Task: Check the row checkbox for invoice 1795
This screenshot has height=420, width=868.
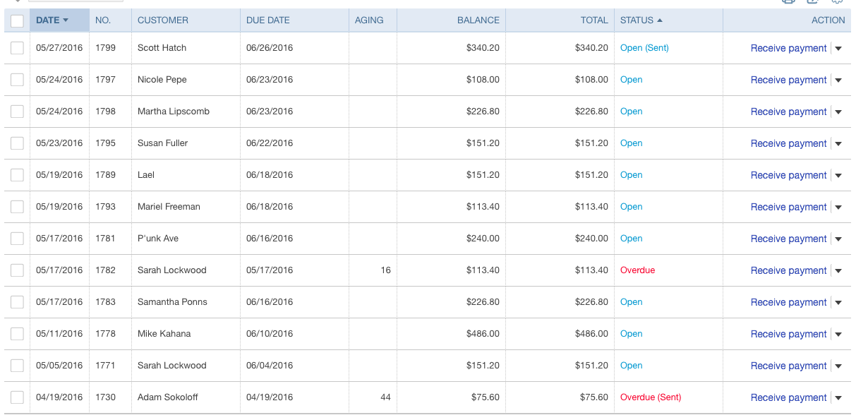Action: 18,143
